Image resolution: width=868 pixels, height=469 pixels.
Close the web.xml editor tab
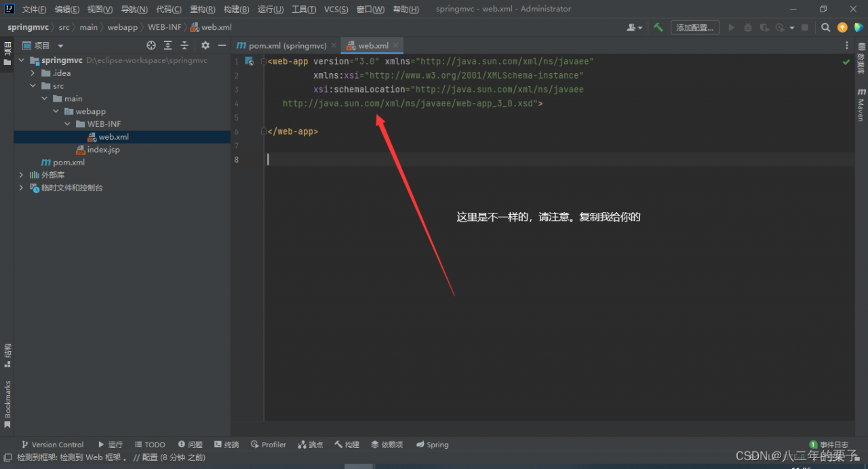coord(396,45)
